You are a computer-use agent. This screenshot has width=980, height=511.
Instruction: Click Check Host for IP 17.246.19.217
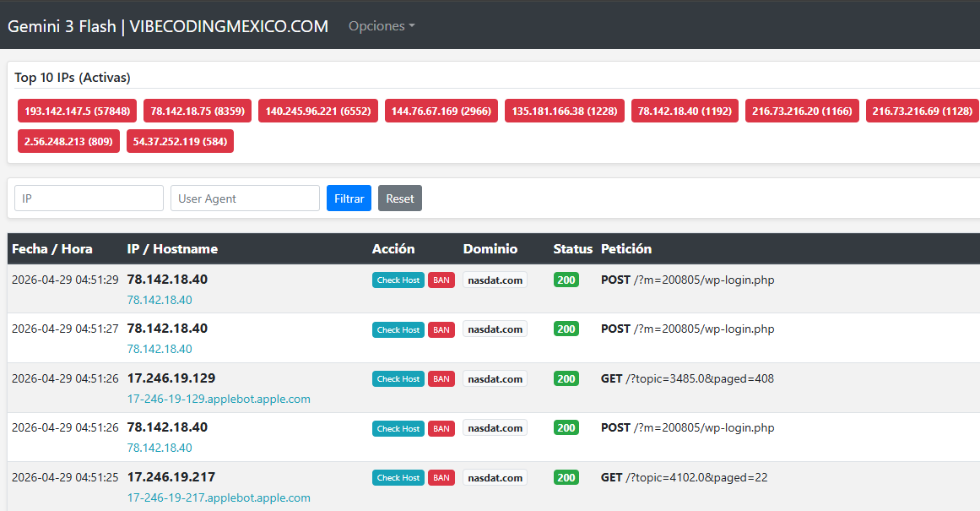point(398,478)
